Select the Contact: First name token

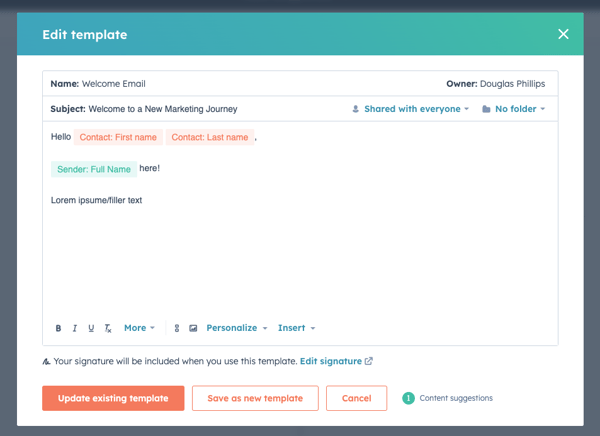pos(118,137)
